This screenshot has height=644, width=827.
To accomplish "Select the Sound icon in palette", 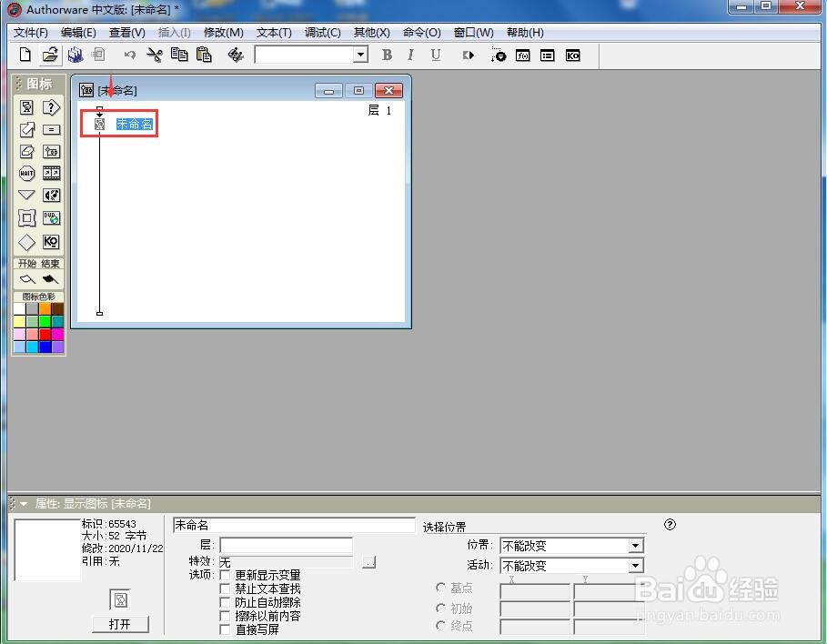I will [x=51, y=196].
